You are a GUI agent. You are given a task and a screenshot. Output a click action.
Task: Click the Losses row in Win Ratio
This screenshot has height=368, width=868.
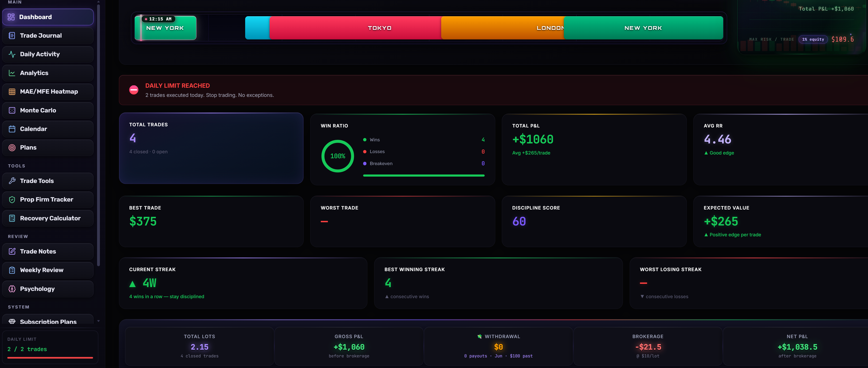[x=424, y=152]
